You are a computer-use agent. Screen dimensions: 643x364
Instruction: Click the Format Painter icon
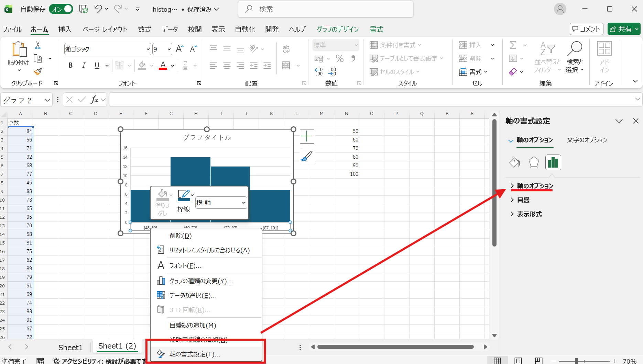(38, 71)
